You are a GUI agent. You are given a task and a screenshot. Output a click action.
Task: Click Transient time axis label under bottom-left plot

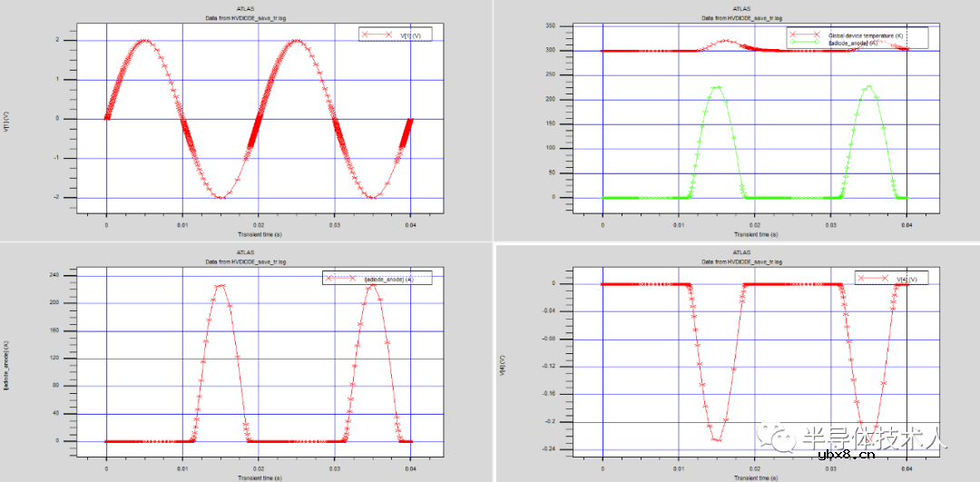(259, 477)
